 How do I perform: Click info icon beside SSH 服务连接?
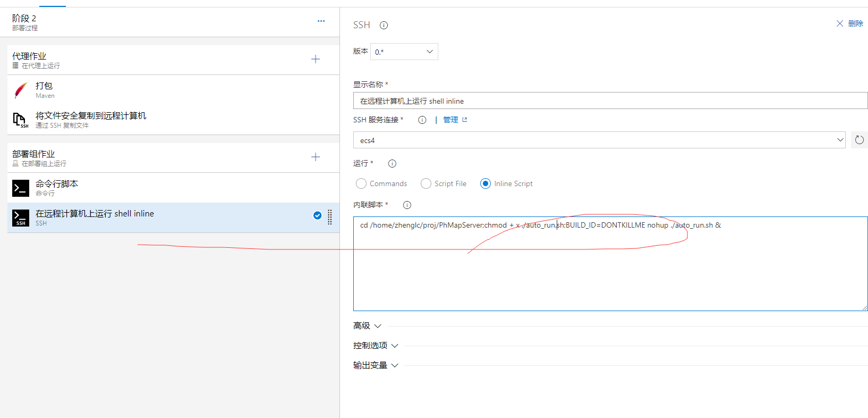pyautogui.click(x=422, y=120)
